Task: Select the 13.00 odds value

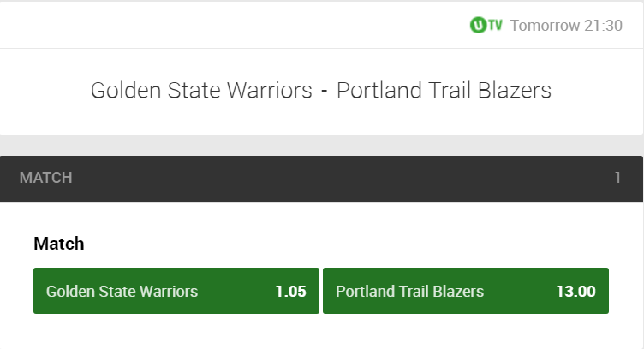Action: [x=575, y=292]
